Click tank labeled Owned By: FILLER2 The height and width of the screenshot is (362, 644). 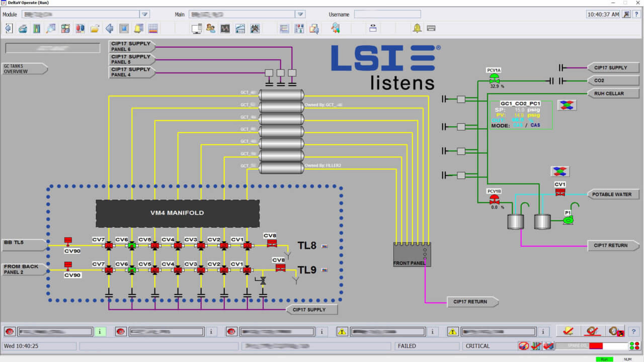coord(282,167)
